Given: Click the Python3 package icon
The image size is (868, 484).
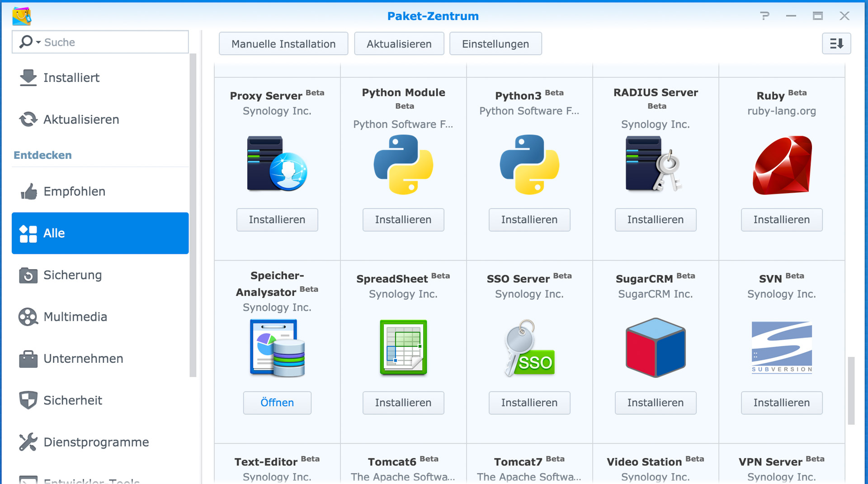Looking at the screenshot, I should [529, 164].
